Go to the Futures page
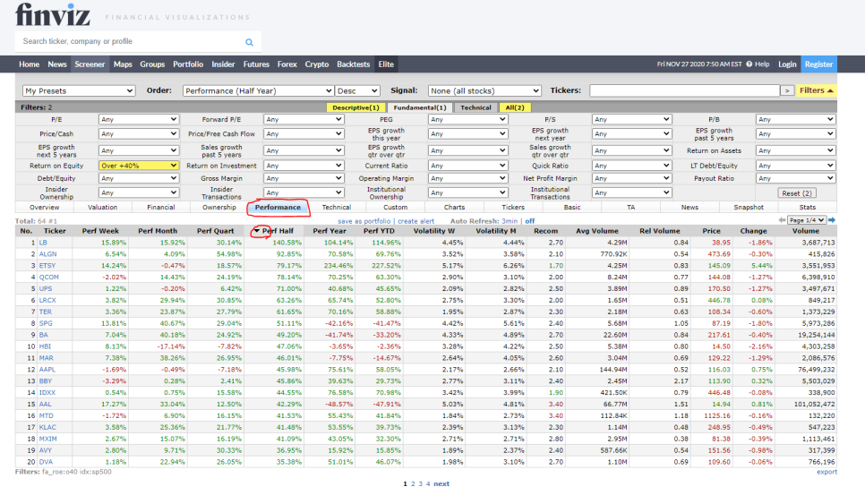 (x=256, y=64)
